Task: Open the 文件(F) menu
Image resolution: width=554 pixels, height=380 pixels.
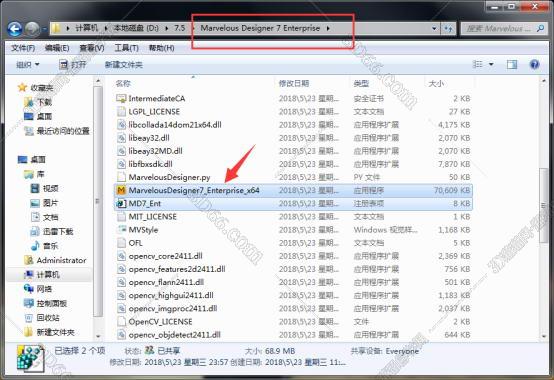Action: coord(23,48)
